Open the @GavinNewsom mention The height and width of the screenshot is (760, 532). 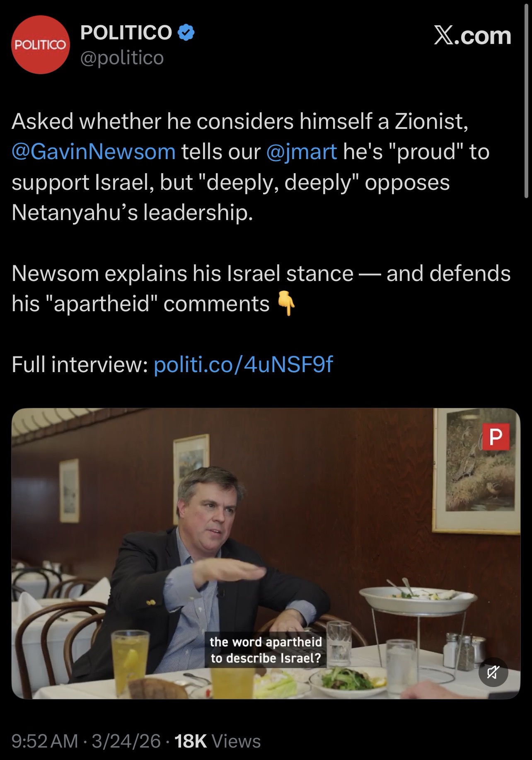tap(94, 152)
